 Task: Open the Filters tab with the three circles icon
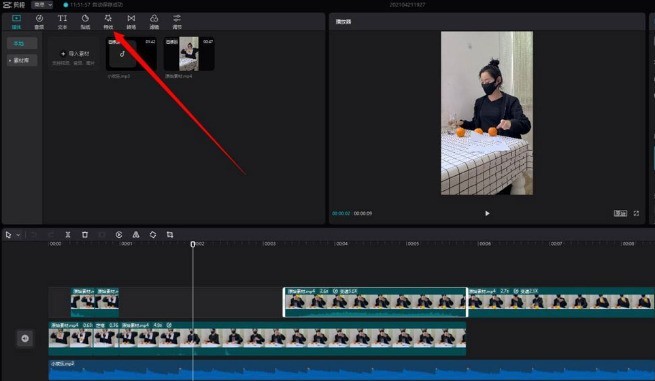pos(154,22)
